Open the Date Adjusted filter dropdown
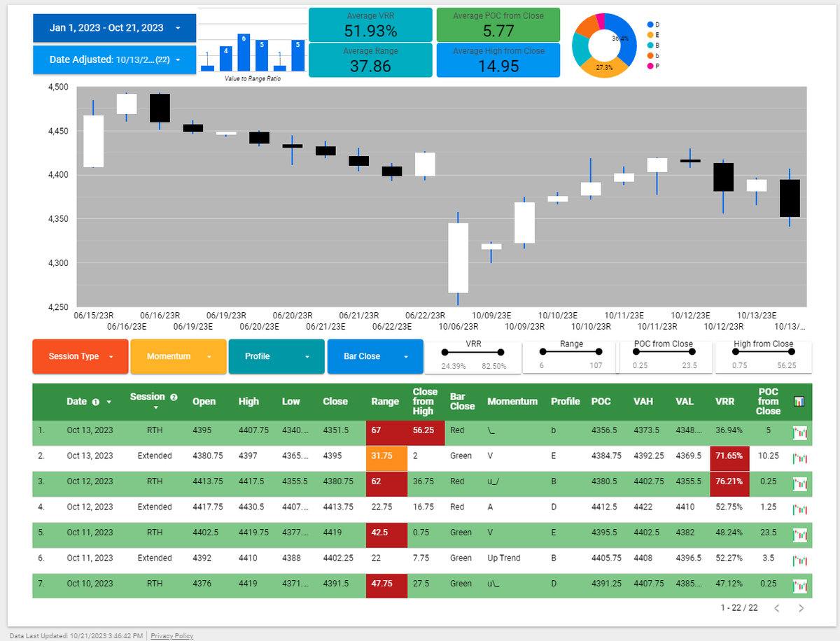The image size is (840, 641). [115, 59]
